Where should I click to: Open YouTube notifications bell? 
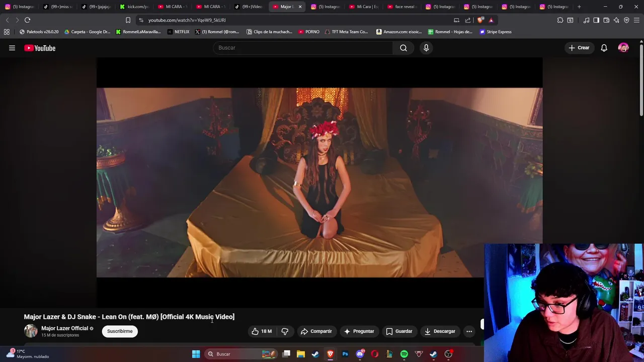click(604, 48)
